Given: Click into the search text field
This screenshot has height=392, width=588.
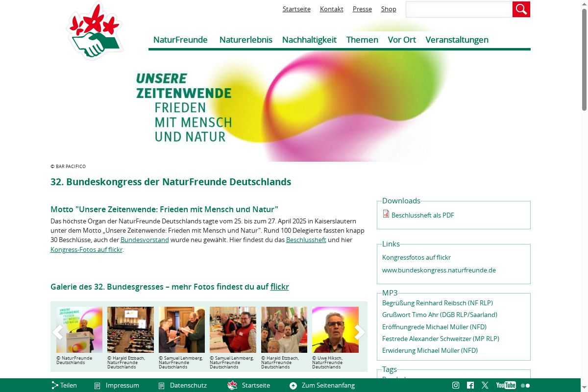Looking at the screenshot, I should click(459, 9).
